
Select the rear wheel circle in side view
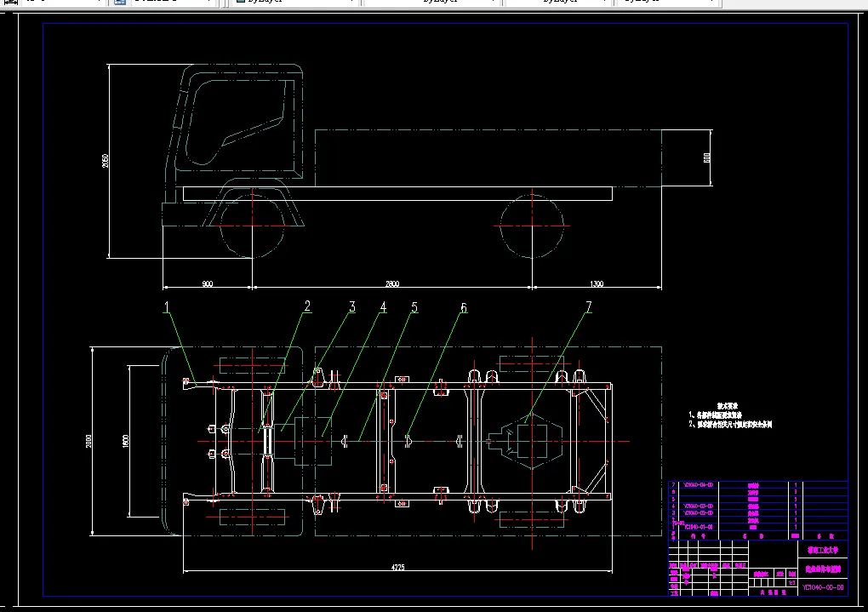click(x=532, y=226)
